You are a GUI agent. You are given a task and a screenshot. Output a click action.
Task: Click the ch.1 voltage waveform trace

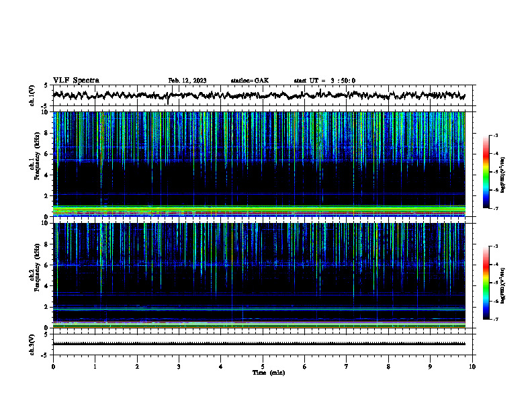pyautogui.click(x=259, y=95)
